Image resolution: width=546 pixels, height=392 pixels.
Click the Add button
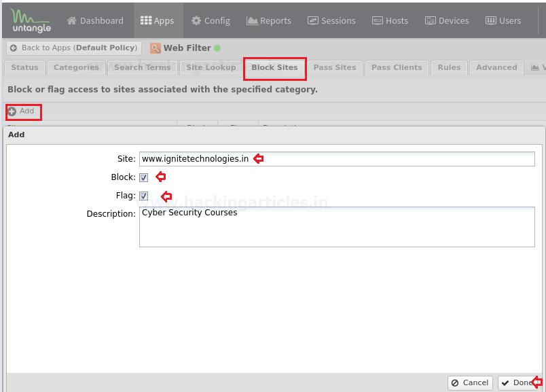[21, 111]
